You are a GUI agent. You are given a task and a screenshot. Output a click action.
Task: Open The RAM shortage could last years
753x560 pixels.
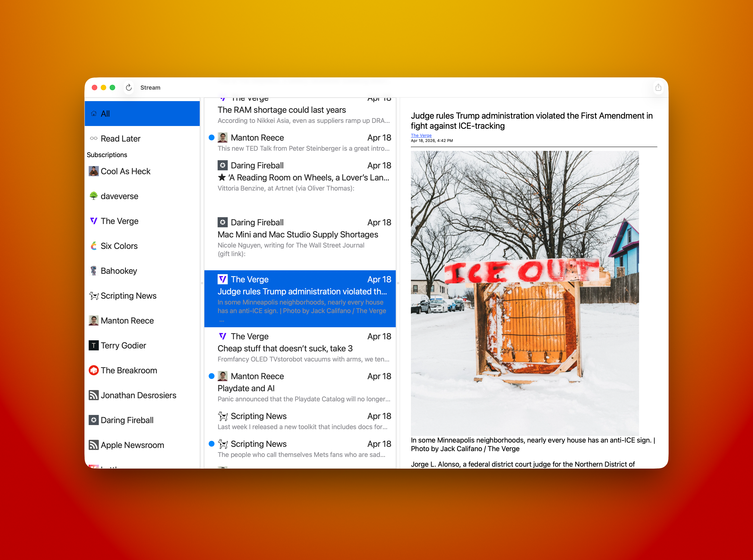pos(281,110)
